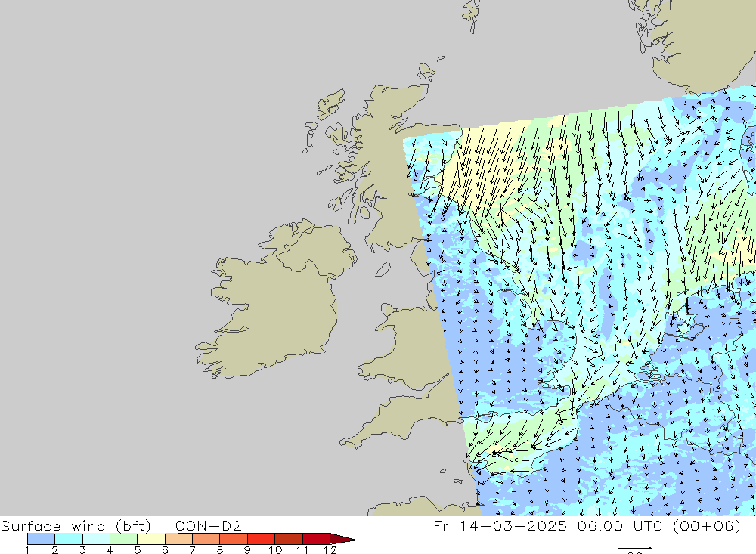Click the legend number label '1'
The width and height of the screenshot is (756, 554).
pyautogui.click(x=27, y=550)
